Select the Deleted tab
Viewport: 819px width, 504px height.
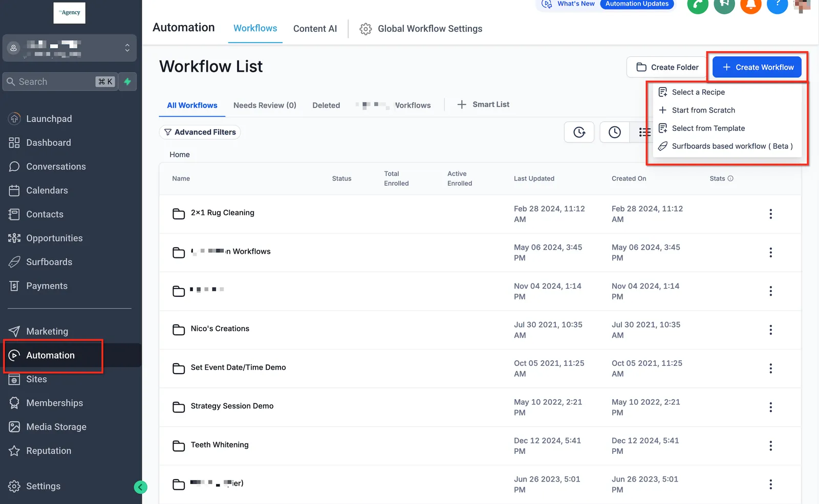326,105
